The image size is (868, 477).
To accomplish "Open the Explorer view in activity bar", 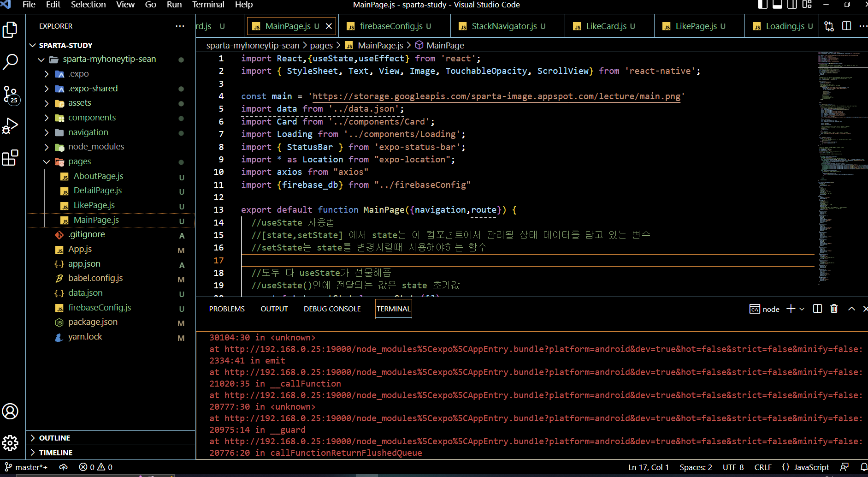I will pos(10,30).
